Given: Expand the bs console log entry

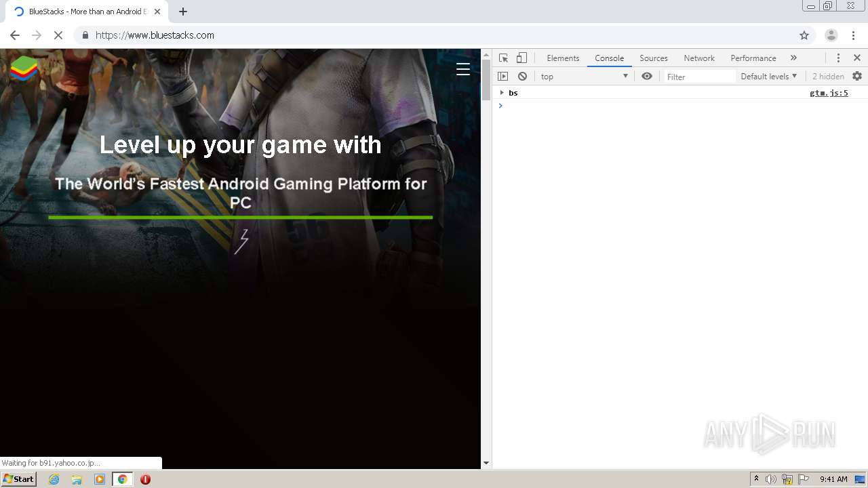Looking at the screenshot, I should [502, 93].
